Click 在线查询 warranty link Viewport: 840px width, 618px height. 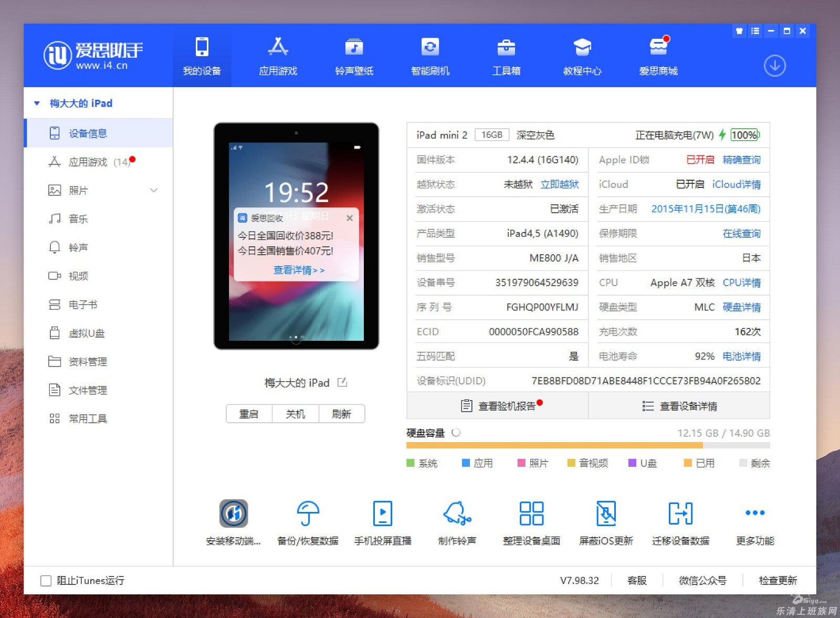[x=741, y=233]
